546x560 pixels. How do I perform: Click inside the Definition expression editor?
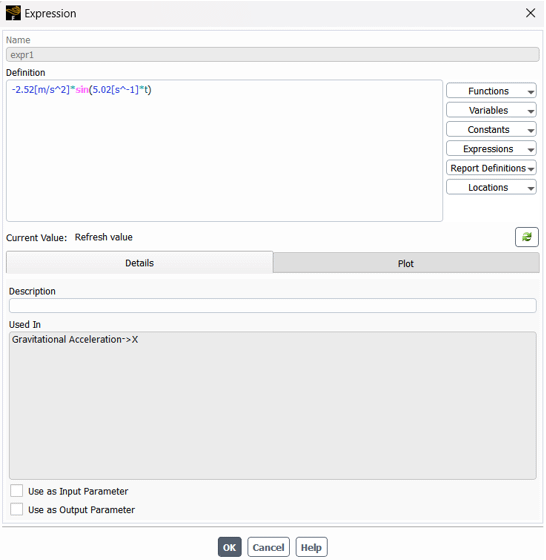pyautogui.click(x=224, y=150)
